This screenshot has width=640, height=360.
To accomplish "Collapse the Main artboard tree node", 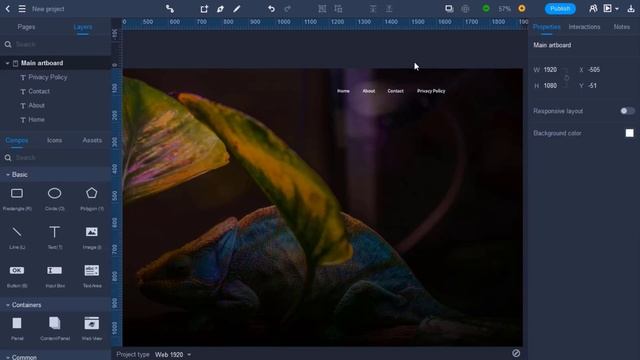I will tap(7, 63).
